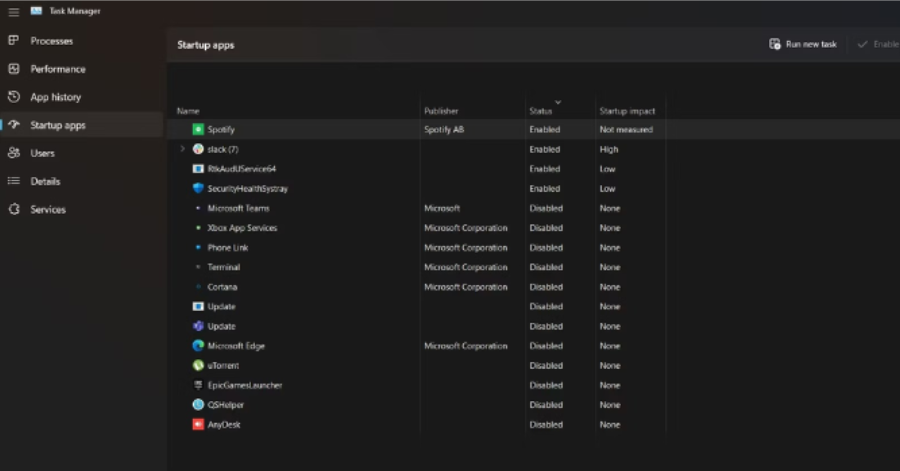Click the SecurityHealthSystray shield icon

[198, 188]
